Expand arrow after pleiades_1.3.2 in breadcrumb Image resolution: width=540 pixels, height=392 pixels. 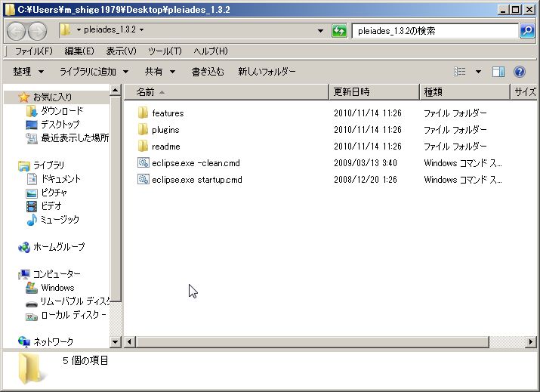click(141, 30)
